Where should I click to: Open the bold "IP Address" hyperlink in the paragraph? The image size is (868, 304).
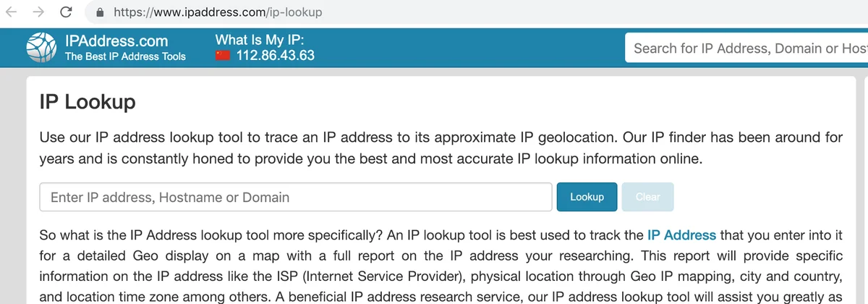click(x=681, y=235)
